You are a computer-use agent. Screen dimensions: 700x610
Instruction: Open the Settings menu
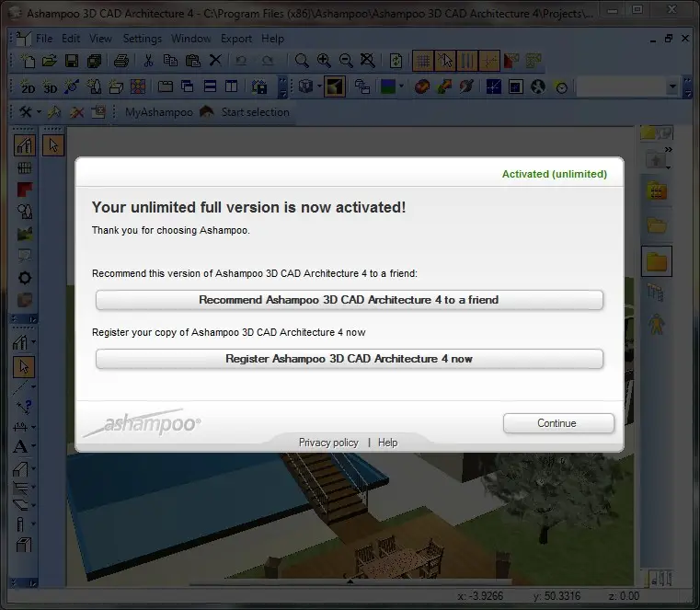pos(143,39)
